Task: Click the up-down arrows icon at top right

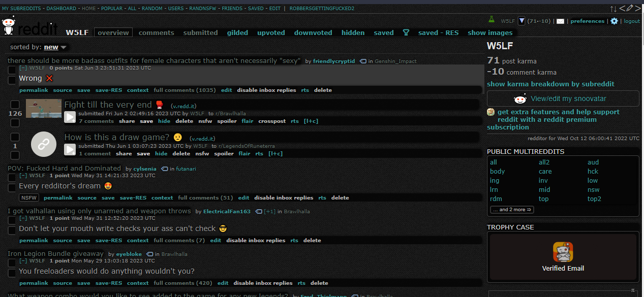Action: click(614, 9)
